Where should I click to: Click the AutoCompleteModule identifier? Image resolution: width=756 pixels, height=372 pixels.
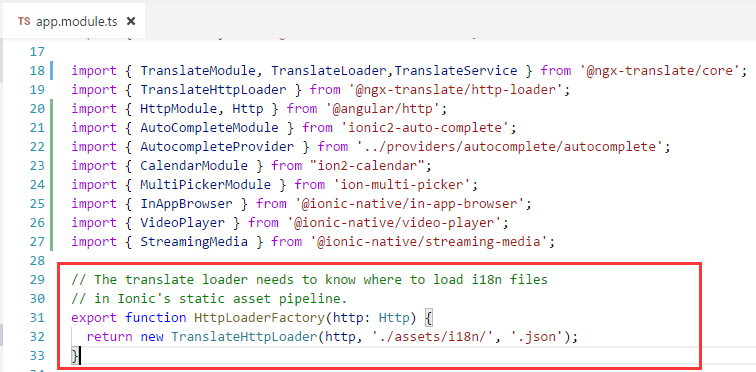coord(209,128)
